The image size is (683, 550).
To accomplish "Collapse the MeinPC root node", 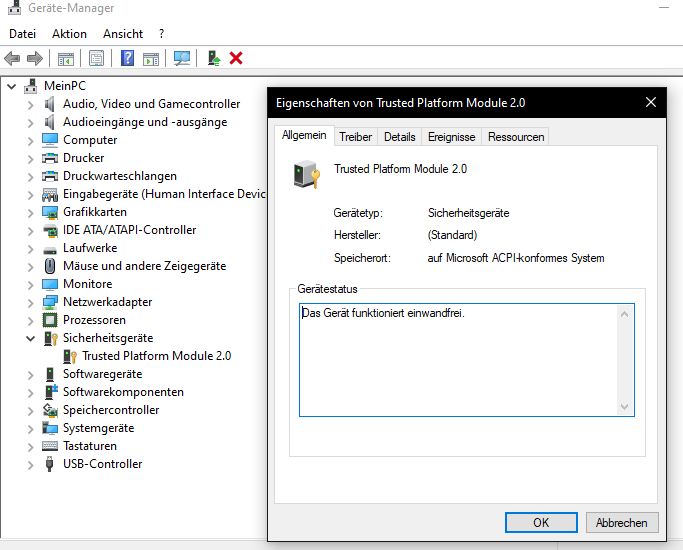I will [x=12, y=86].
